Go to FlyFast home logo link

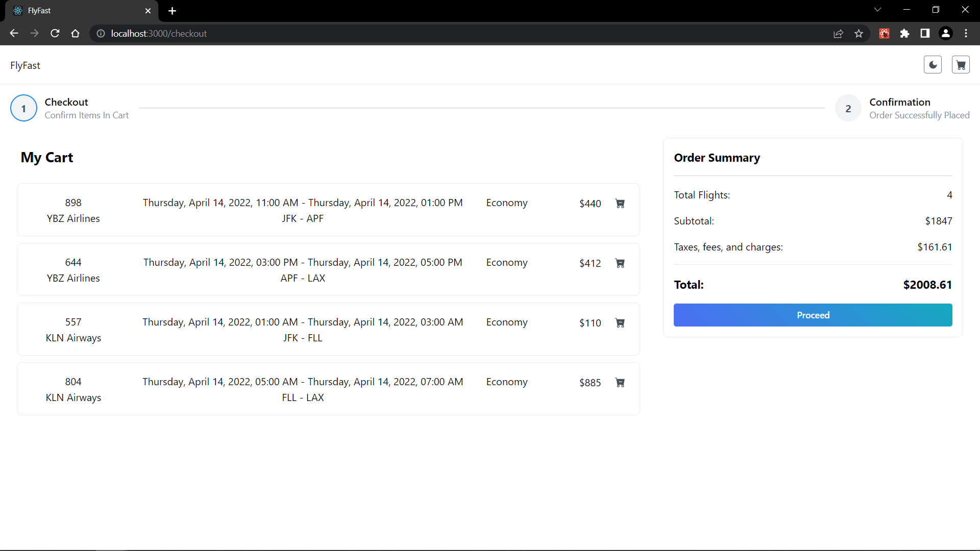25,65
